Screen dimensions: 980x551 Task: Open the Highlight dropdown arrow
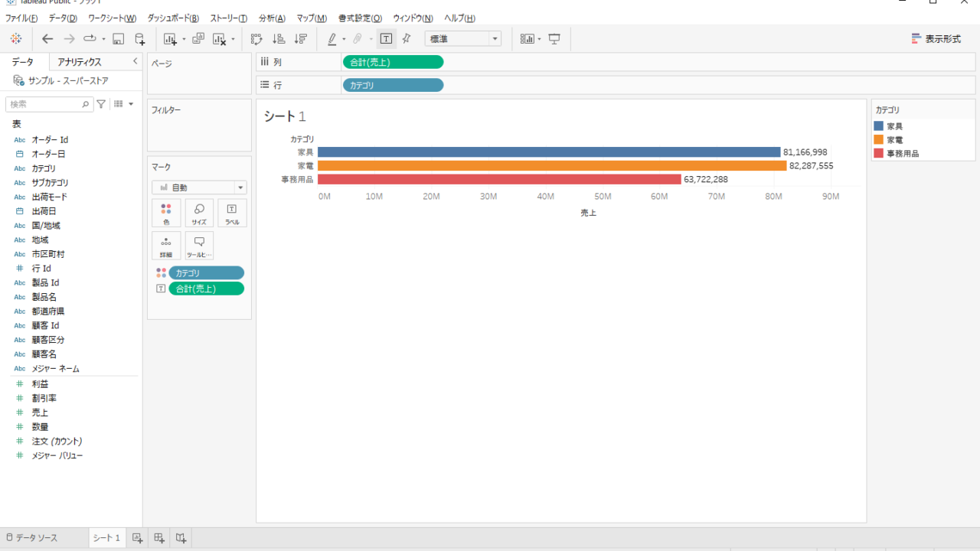tap(344, 39)
